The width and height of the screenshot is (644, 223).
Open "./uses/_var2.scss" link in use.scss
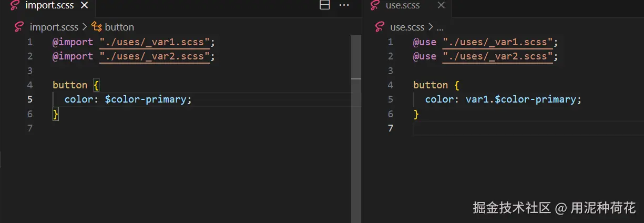(497, 56)
